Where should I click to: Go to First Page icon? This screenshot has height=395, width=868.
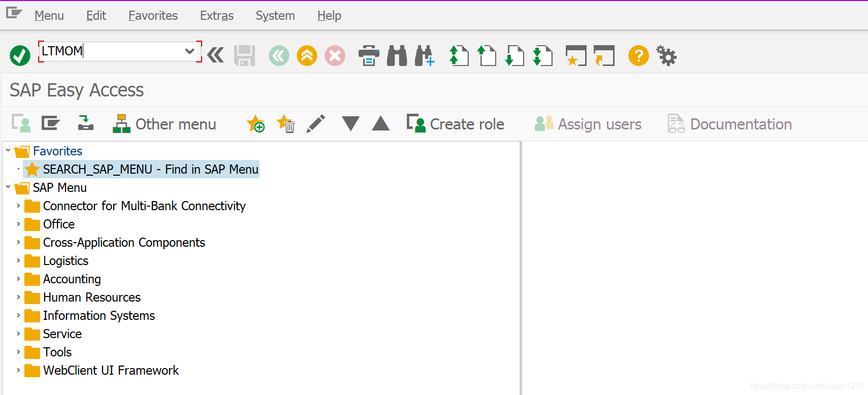pyautogui.click(x=459, y=55)
